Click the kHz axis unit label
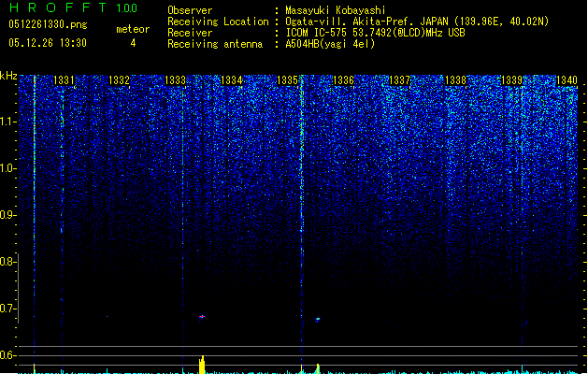The image size is (588, 374). click(8, 76)
